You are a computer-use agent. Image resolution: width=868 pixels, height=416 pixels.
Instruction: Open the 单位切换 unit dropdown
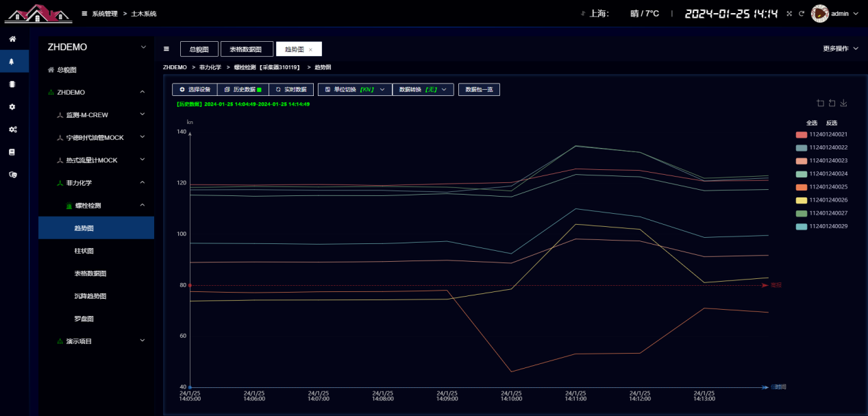coord(355,90)
